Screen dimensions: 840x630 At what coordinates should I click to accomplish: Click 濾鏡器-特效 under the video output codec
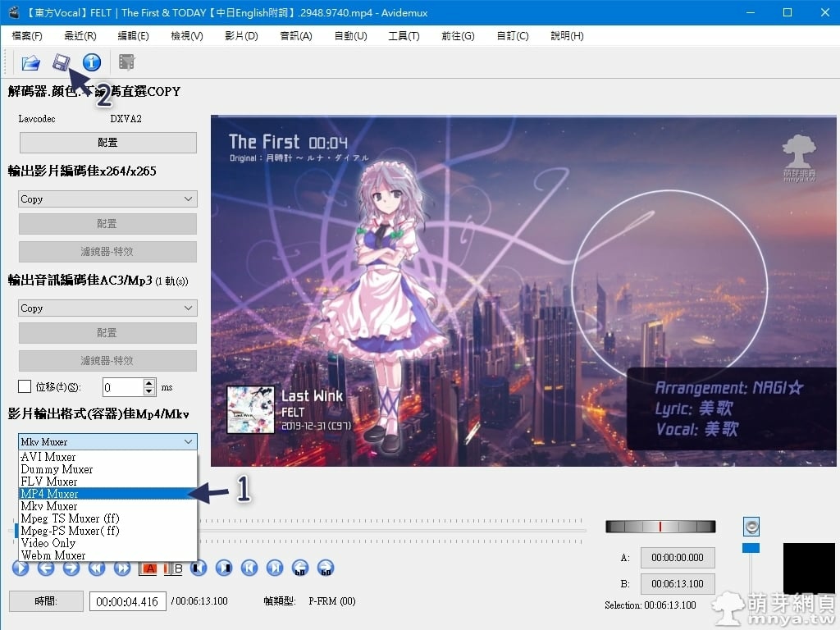107,252
